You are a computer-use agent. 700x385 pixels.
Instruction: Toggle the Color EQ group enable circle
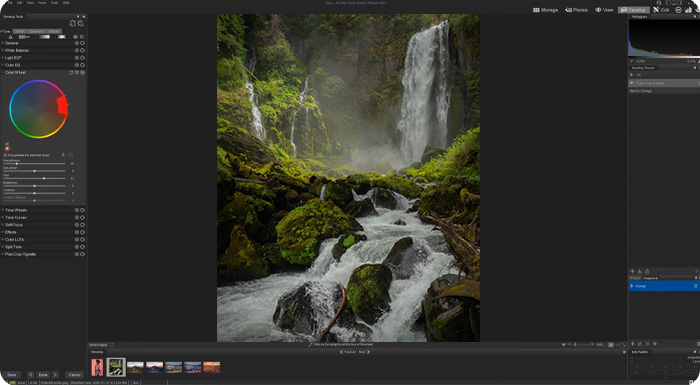[83, 65]
